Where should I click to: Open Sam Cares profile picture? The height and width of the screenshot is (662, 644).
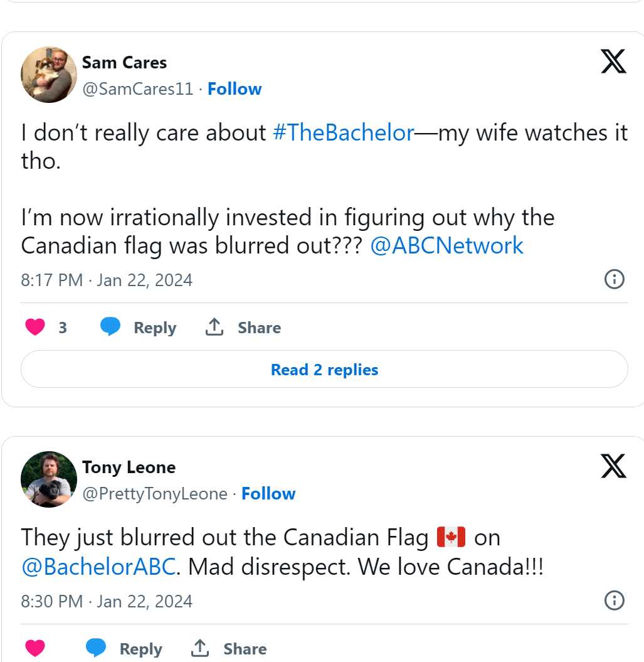[x=49, y=75]
